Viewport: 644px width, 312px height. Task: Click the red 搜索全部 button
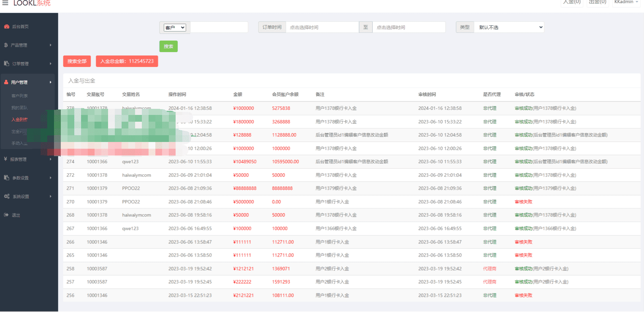(x=77, y=61)
